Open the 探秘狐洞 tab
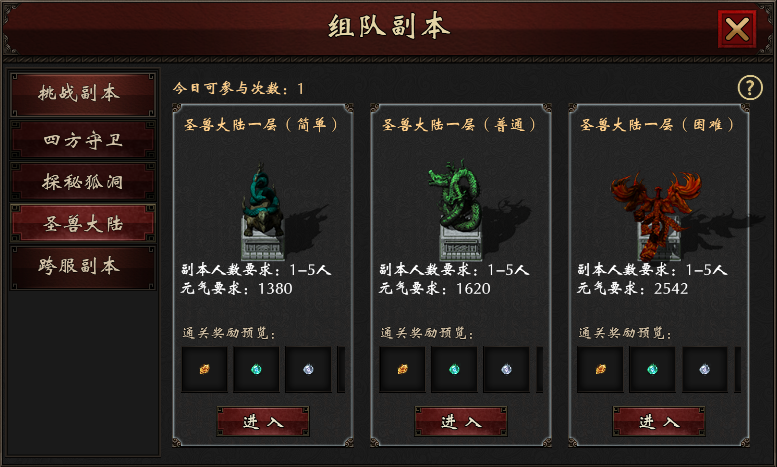777x467 pixels. (83, 182)
